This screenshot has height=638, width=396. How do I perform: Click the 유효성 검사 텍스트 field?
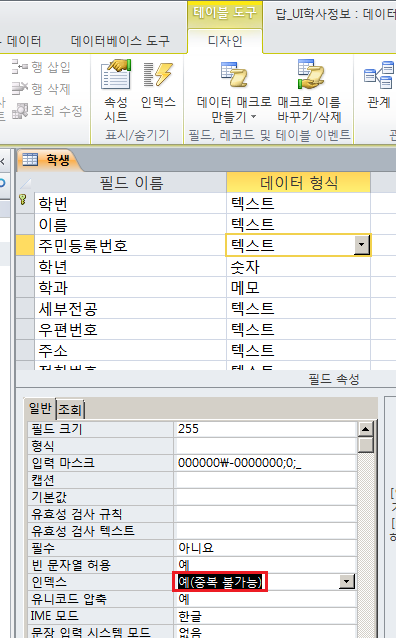coord(265,531)
